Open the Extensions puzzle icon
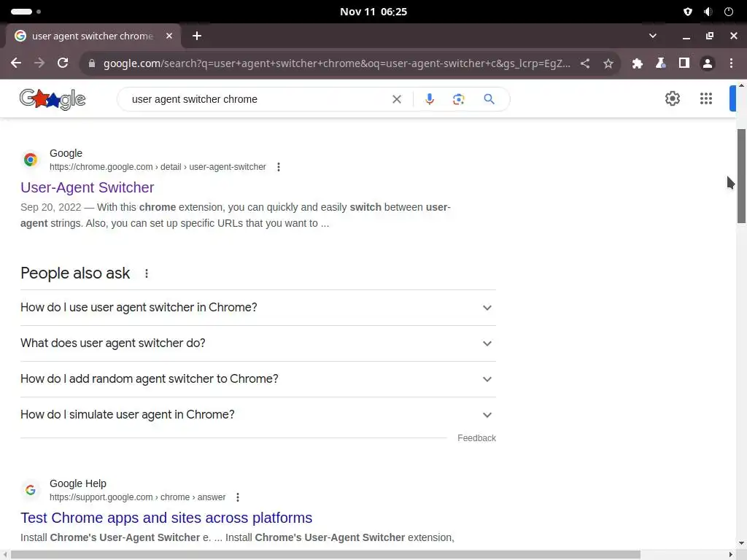Viewport: 747px width, 560px height. (638, 63)
